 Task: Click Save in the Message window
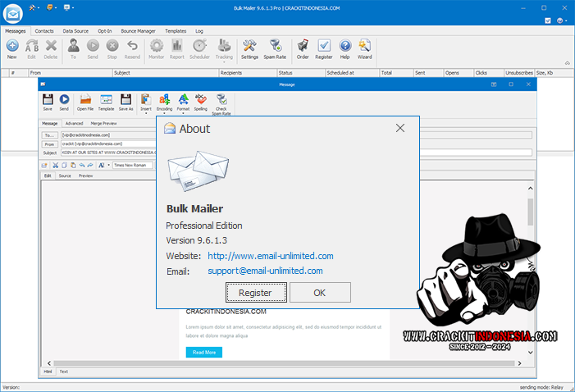coord(48,102)
